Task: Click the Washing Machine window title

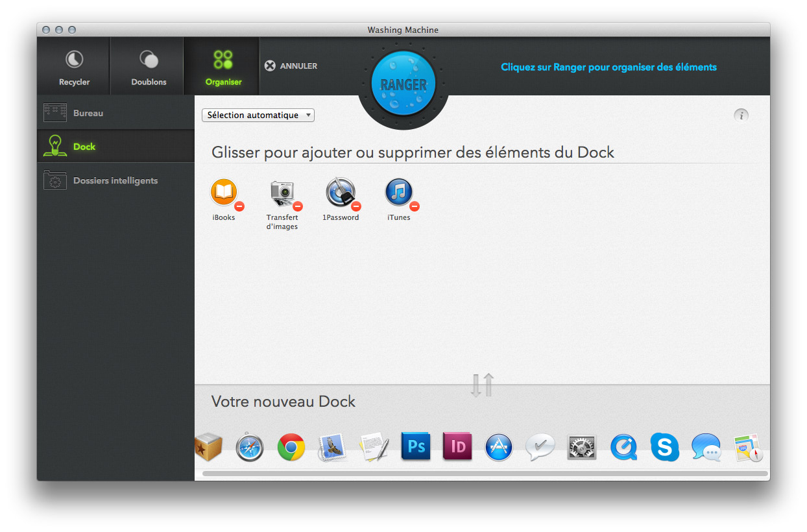Action: [403, 30]
